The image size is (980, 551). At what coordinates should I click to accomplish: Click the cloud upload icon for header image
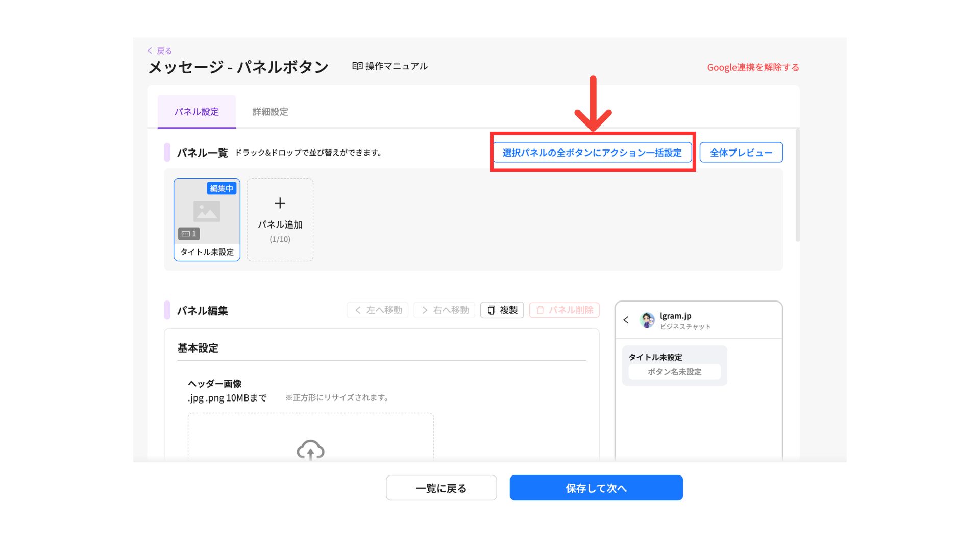point(310,450)
